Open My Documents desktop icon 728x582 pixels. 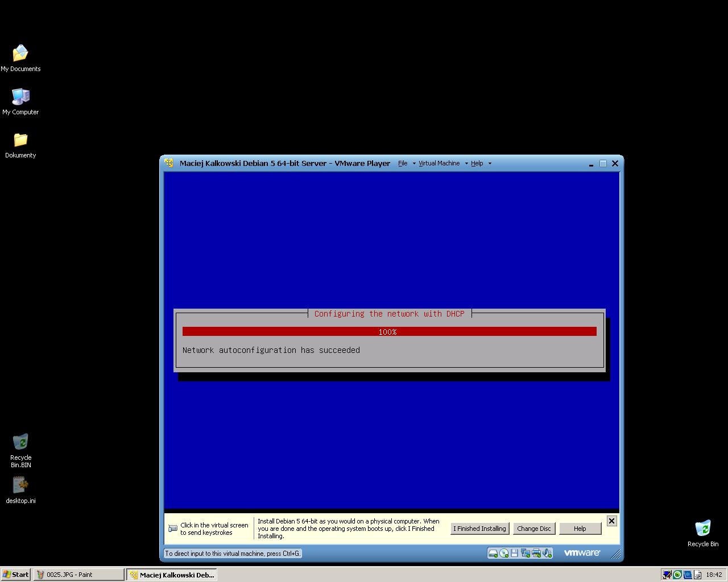[20, 59]
